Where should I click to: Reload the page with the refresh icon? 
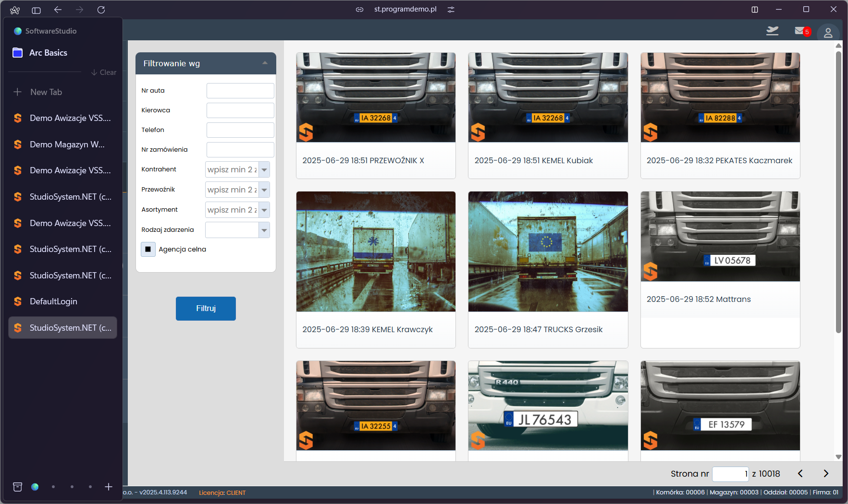[x=101, y=10]
